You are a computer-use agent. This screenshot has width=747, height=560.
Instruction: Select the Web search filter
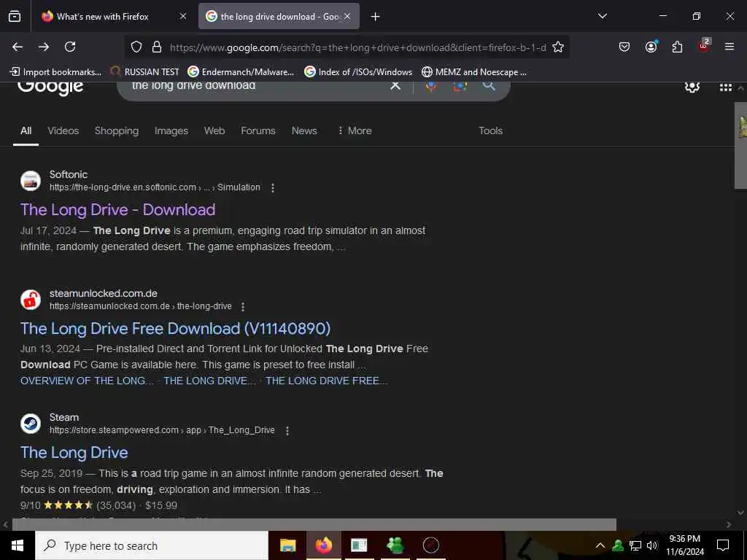coord(214,131)
